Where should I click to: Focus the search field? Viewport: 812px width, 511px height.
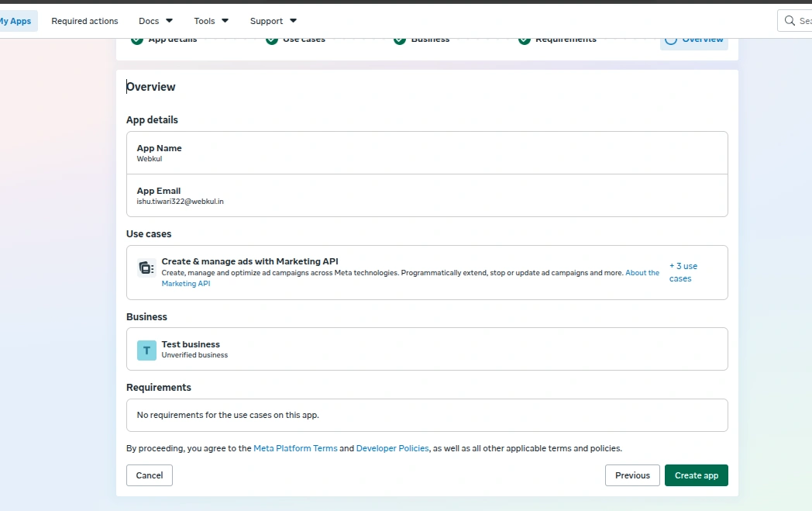coord(794,21)
